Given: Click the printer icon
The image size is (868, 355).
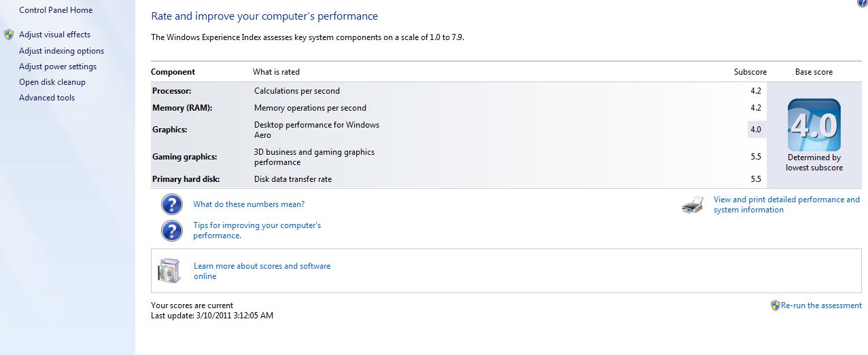Looking at the screenshot, I should pos(693,204).
